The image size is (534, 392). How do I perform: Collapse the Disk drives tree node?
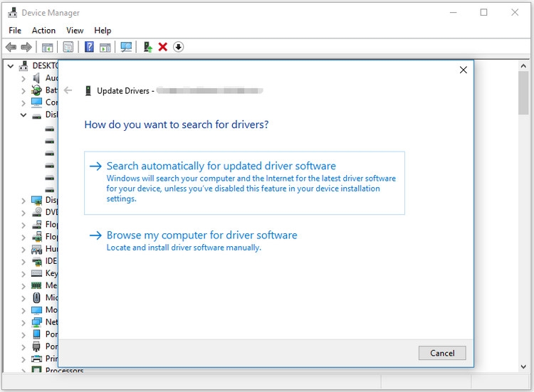[x=23, y=115]
